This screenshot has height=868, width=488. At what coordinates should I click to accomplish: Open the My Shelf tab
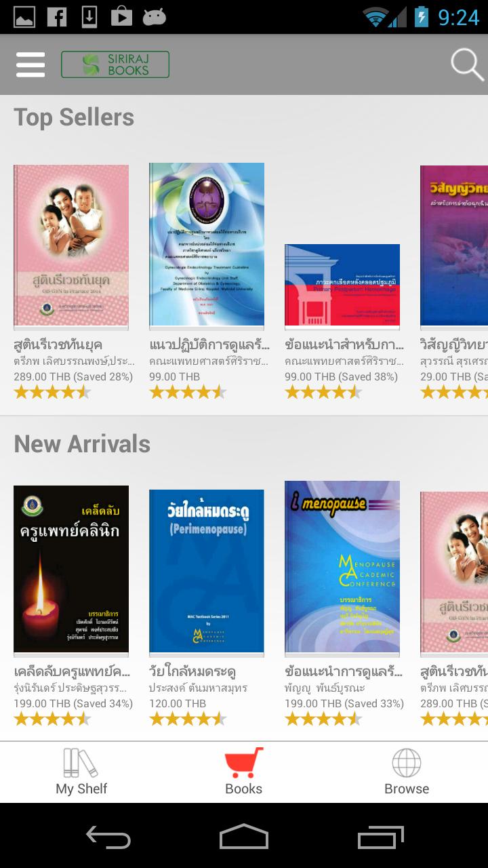pos(81,772)
